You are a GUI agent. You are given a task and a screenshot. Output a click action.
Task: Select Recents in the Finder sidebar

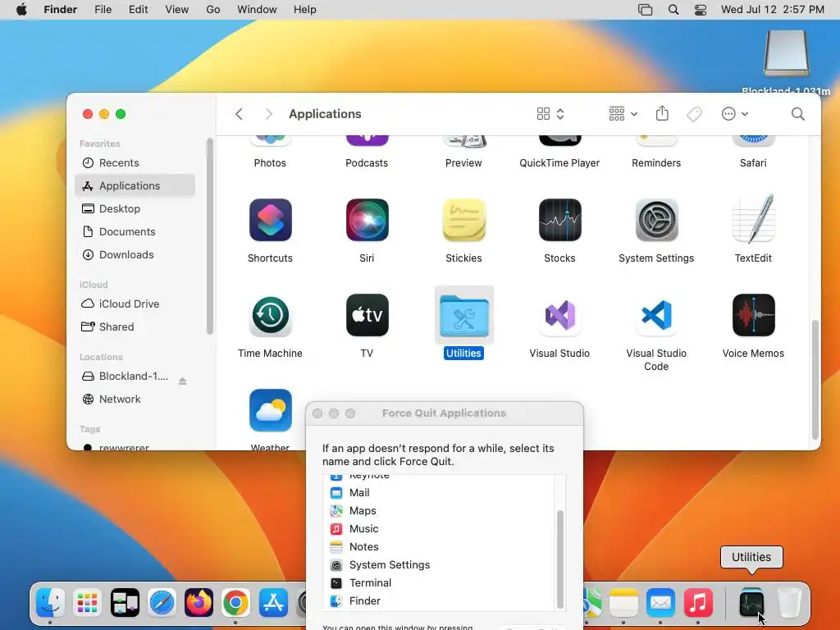tap(135, 163)
